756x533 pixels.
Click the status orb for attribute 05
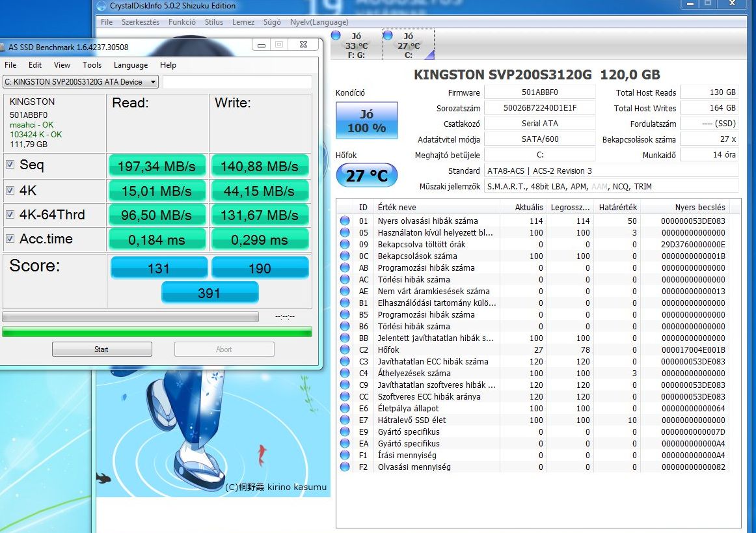[345, 232]
